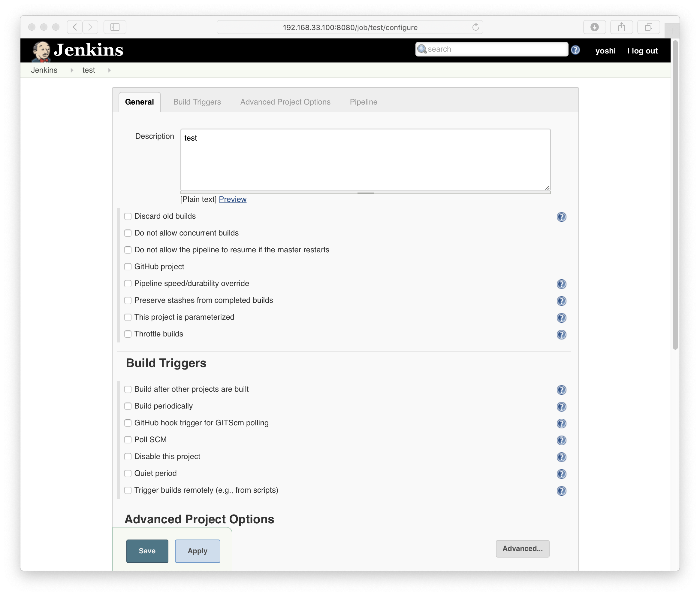Open help for Quiet period

click(x=561, y=474)
